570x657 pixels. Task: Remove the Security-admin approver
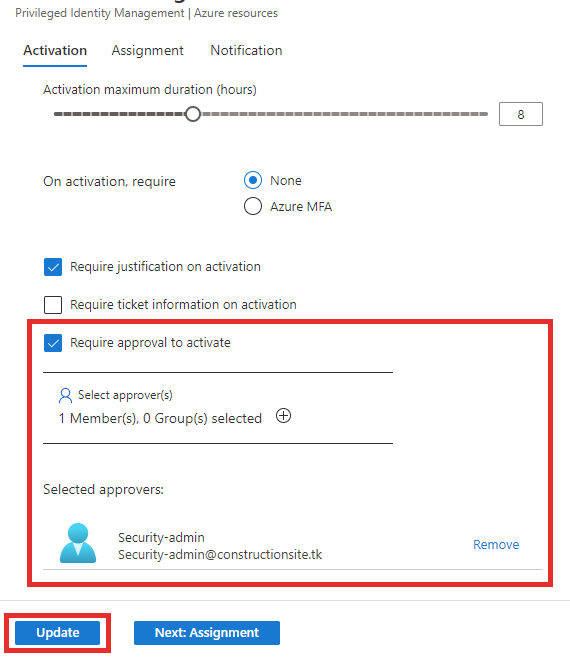click(x=496, y=544)
